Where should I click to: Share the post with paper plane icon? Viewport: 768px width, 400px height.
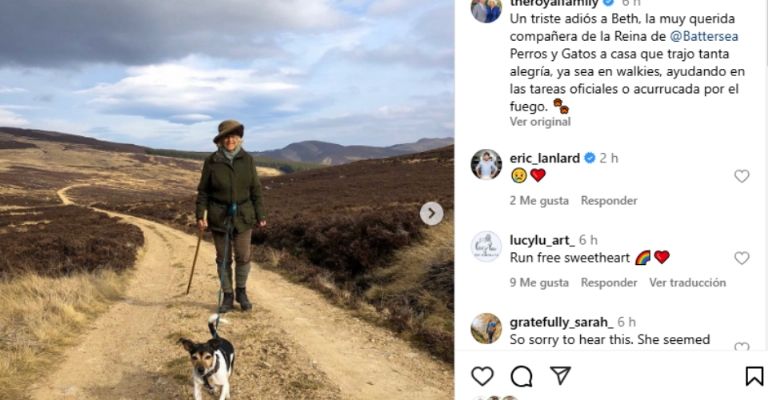(560, 376)
